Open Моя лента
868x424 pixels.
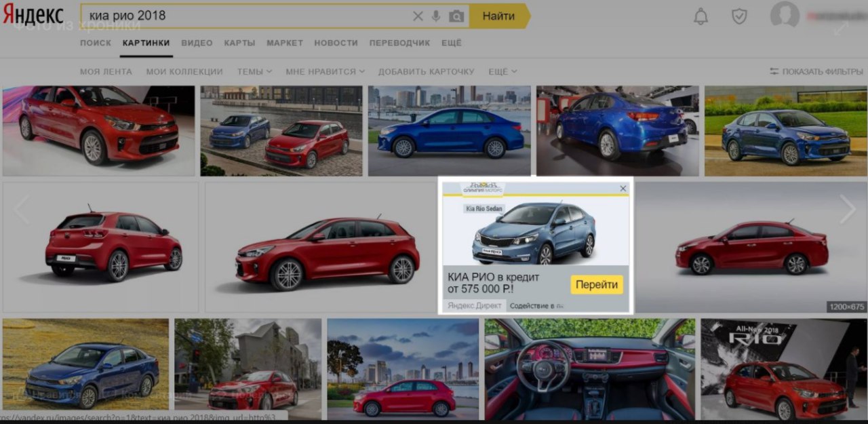(x=106, y=71)
